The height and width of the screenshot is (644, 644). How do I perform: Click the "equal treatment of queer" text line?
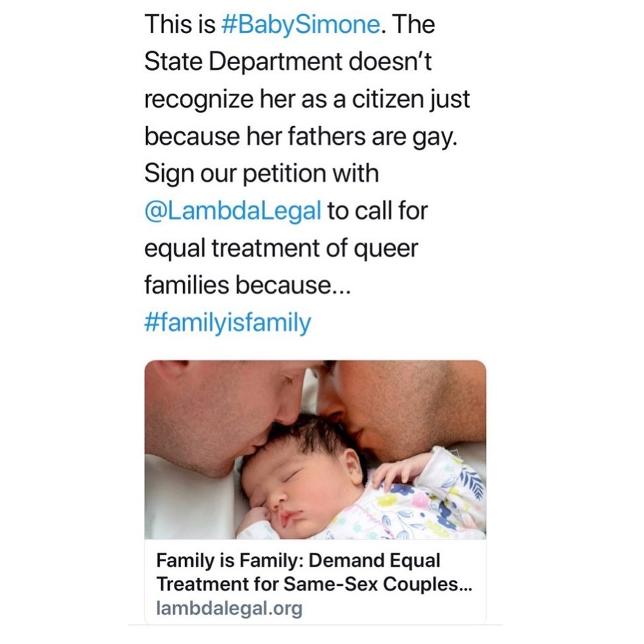click(281, 249)
